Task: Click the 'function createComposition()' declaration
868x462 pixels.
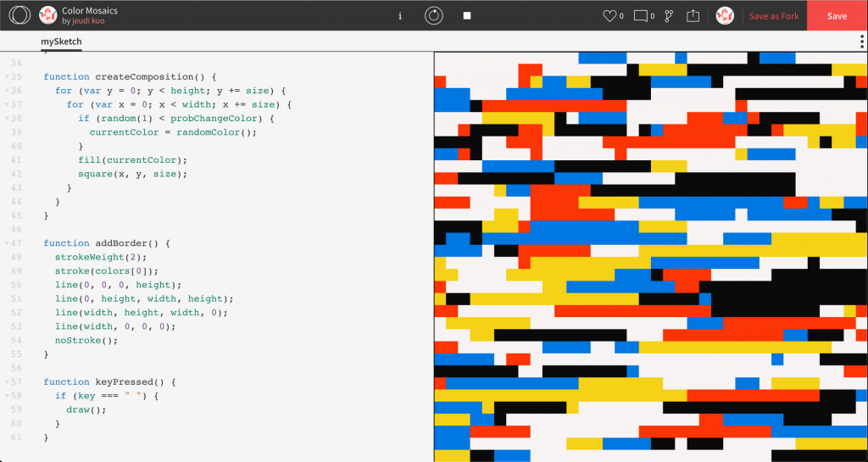Action: tap(124, 77)
